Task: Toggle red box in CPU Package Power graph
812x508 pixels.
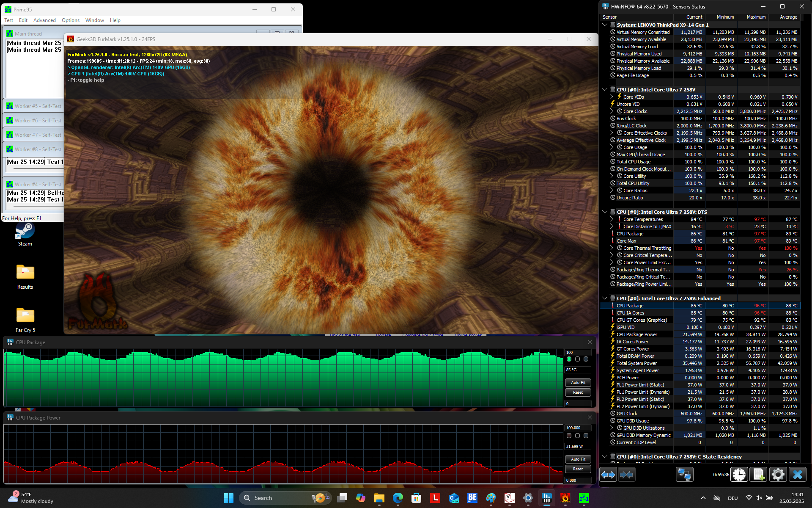Action: pyautogui.click(x=569, y=436)
